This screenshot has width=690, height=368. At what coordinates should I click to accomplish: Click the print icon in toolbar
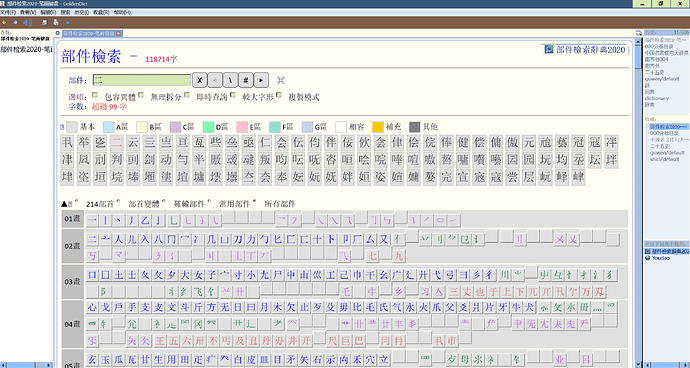(56, 22)
